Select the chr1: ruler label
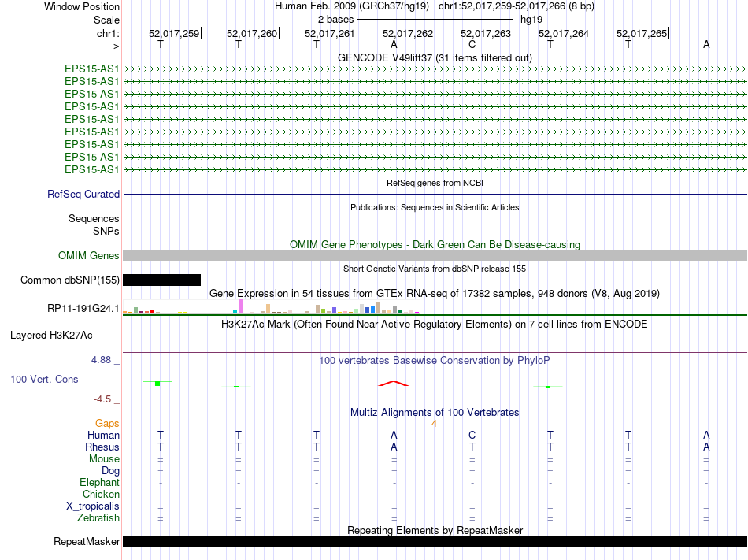748x560 pixels. pyautogui.click(x=108, y=33)
